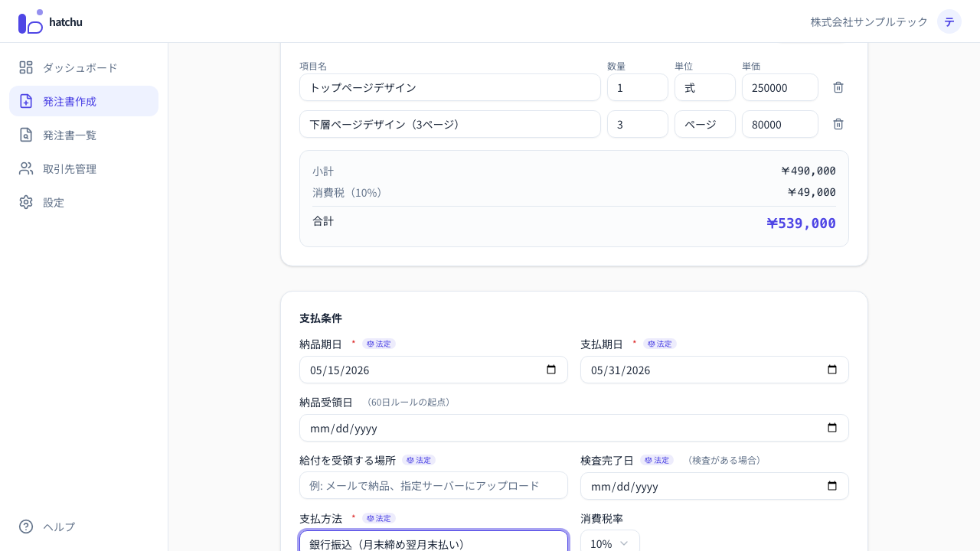The width and height of the screenshot is (980, 551).
Task: Click the 消費税（10%） label
Action: [350, 192]
